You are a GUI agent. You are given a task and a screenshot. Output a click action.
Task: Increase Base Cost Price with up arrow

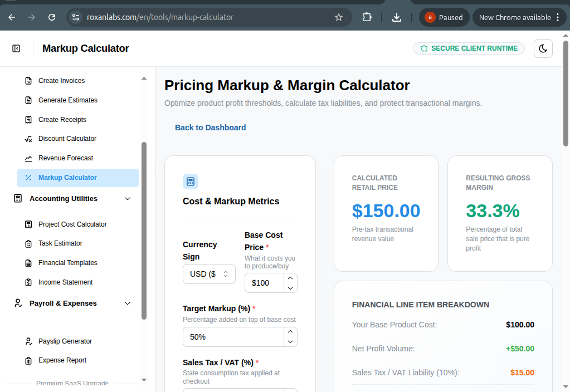(290, 278)
